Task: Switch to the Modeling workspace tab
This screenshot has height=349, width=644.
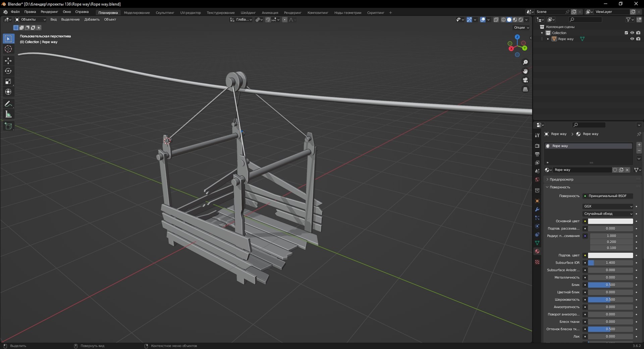Action: point(137,13)
